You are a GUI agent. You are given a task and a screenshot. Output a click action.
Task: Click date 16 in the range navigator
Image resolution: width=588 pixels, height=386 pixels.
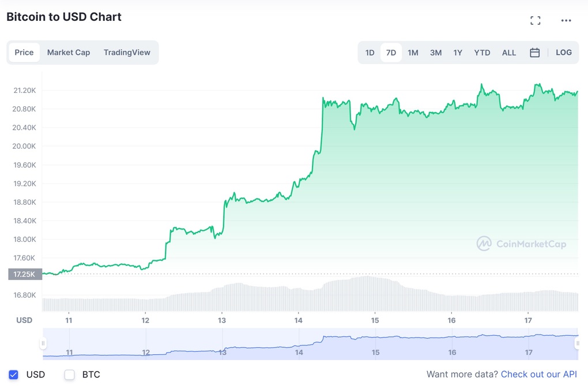point(452,352)
